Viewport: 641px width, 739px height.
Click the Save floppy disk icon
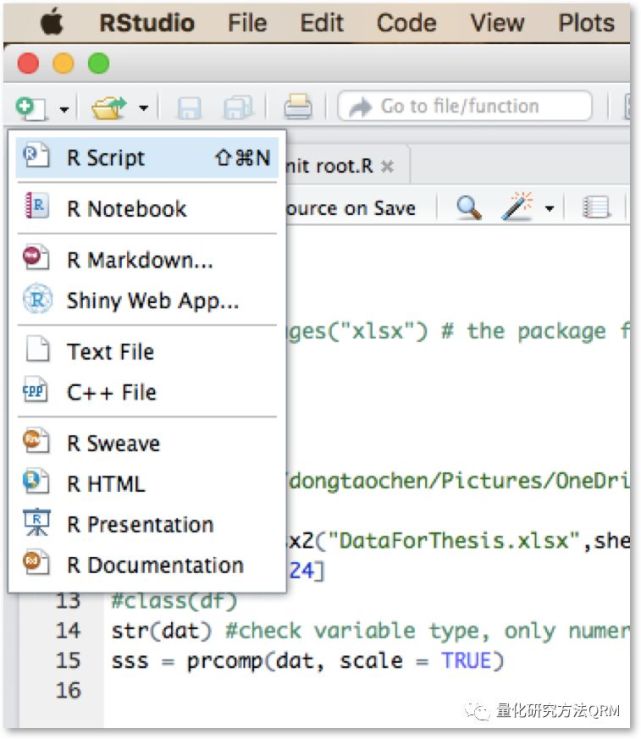pos(189,108)
